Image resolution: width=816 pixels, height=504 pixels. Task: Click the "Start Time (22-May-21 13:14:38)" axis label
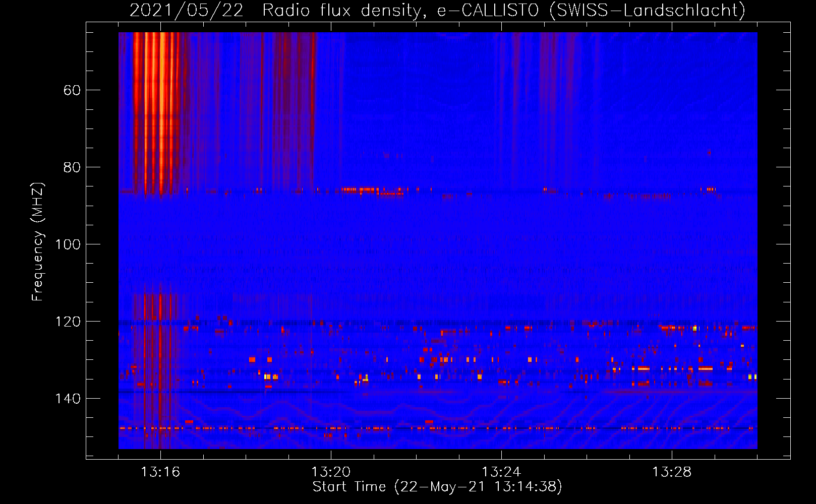tap(437, 487)
